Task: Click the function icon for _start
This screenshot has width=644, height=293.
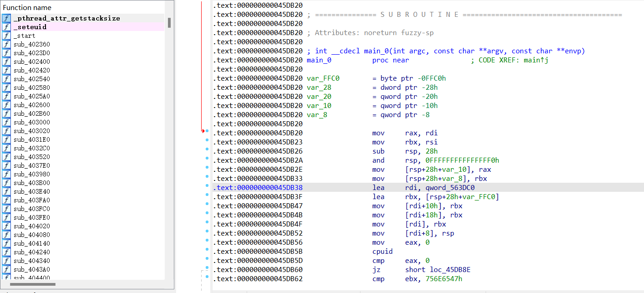Action: (6, 36)
